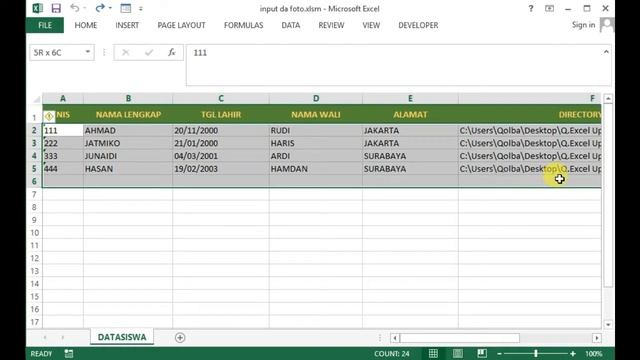
Task: Click the TGL LAHIR header cell
Action: pos(221,114)
